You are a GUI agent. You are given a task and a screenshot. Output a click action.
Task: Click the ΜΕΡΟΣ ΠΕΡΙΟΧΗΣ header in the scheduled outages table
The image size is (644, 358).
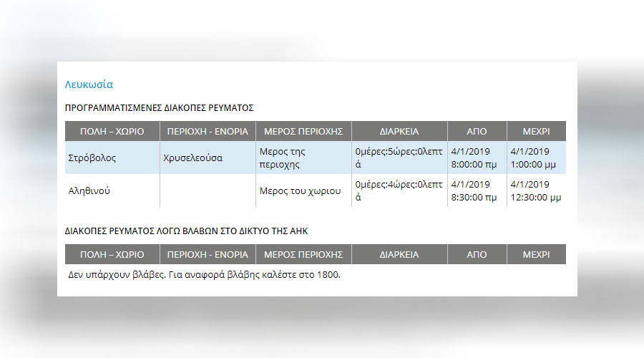pos(303,131)
